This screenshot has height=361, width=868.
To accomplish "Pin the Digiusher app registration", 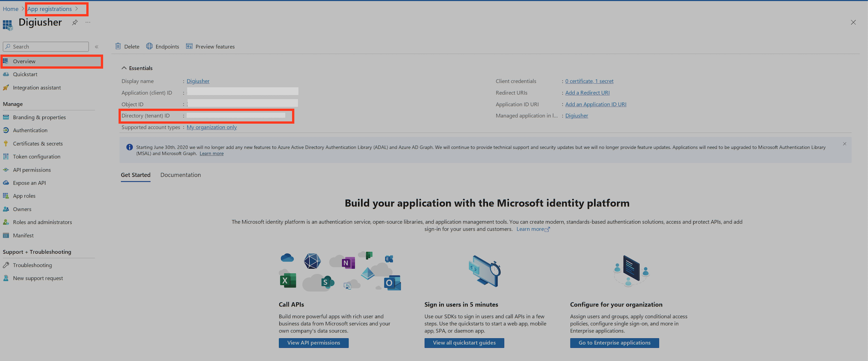I will 74,22.
